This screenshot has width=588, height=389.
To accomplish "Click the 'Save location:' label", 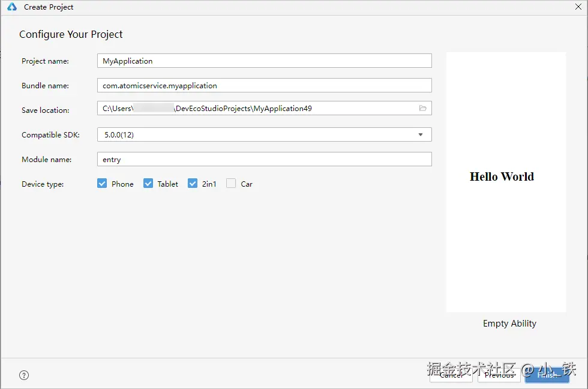I will [46, 110].
